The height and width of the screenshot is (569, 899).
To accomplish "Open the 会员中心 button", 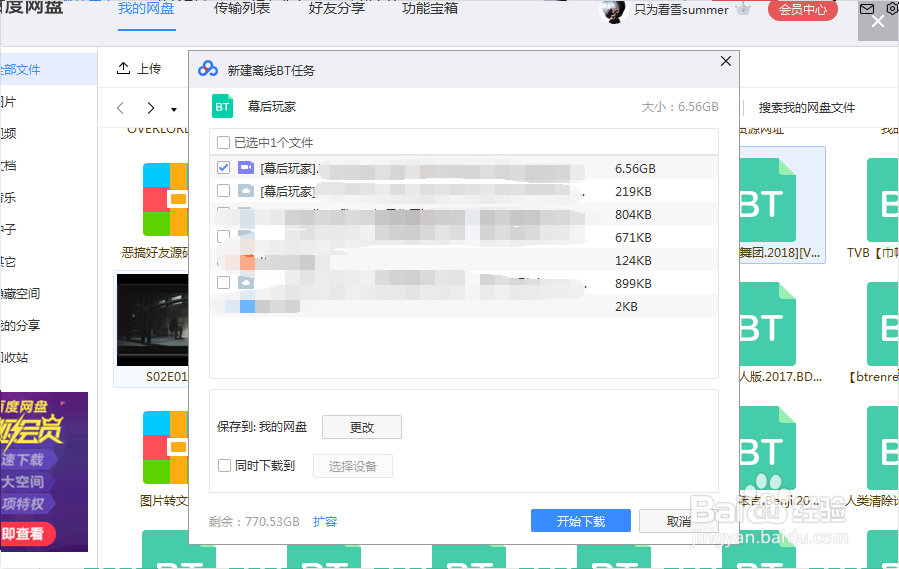I will coord(803,9).
